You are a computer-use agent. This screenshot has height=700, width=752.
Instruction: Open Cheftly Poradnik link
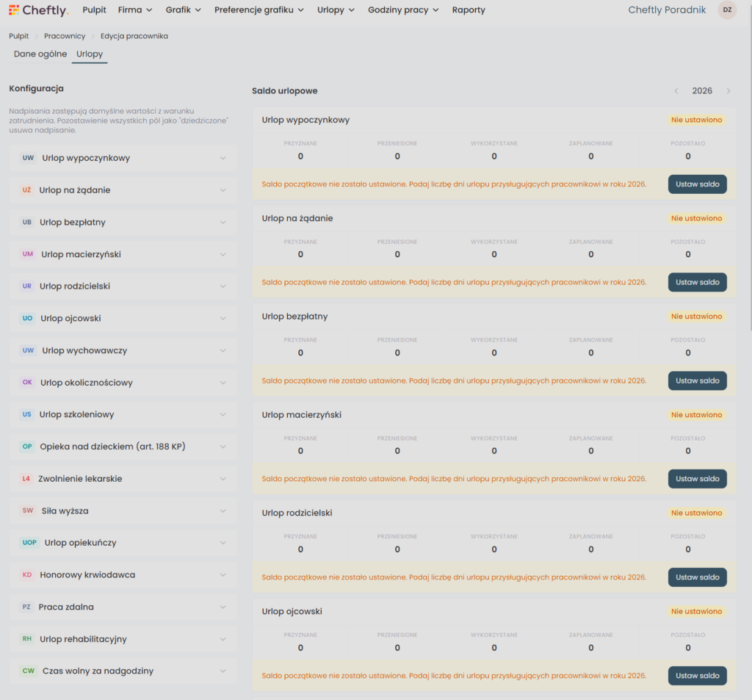667,10
